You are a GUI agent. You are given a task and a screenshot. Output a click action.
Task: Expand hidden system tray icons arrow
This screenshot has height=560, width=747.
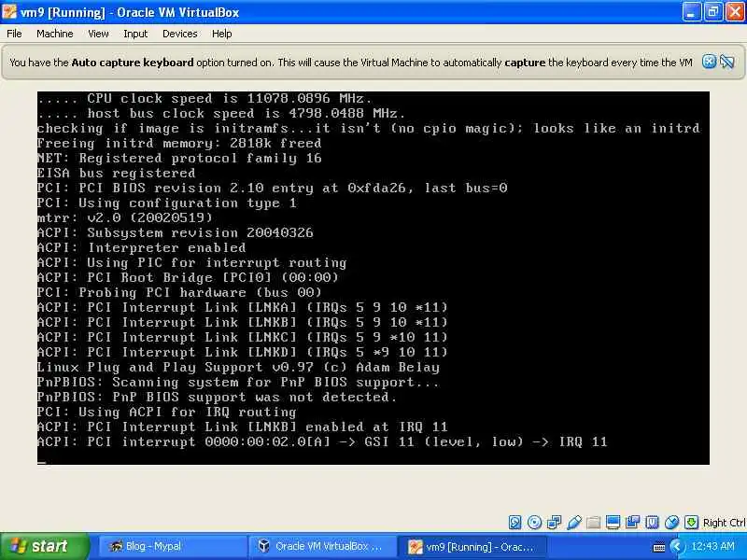(676, 546)
